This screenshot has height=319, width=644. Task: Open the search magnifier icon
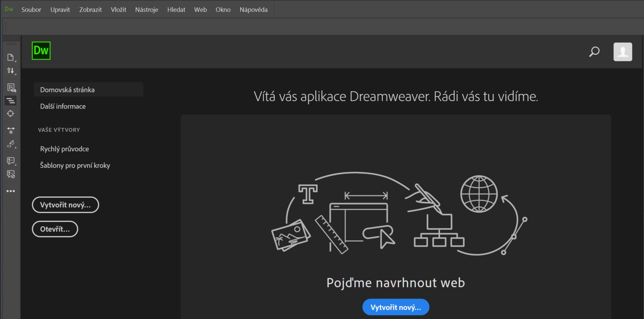(x=594, y=52)
